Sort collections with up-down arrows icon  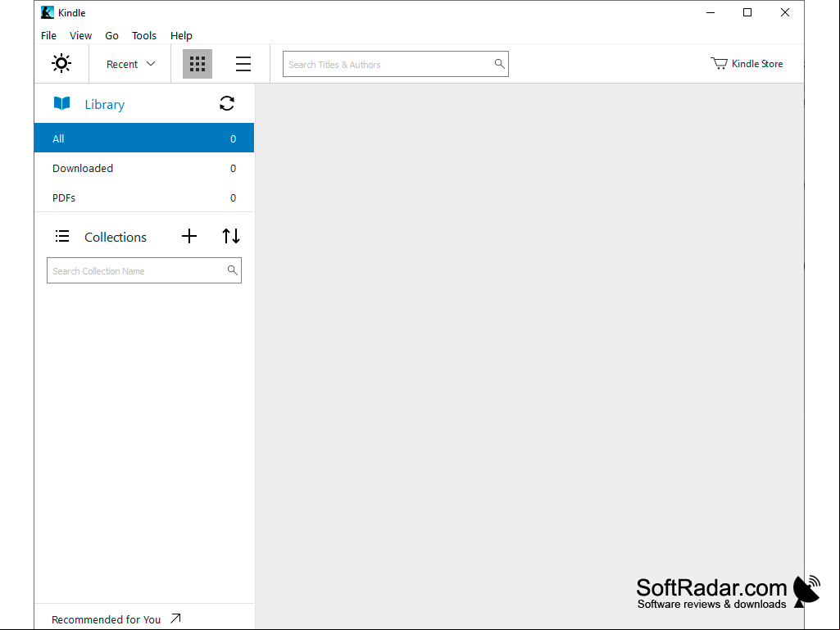pyautogui.click(x=231, y=236)
